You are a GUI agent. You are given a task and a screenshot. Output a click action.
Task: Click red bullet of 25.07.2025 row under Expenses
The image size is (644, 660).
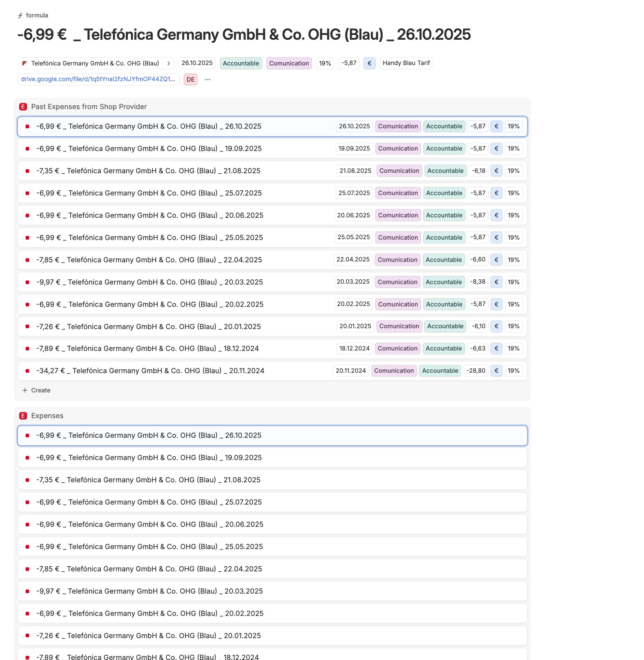point(27,502)
